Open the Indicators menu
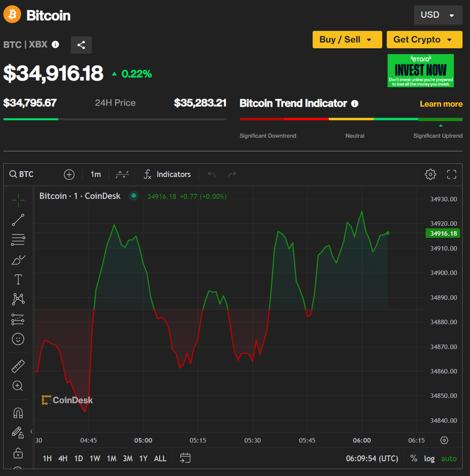 pyautogui.click(x=167, y=175)
